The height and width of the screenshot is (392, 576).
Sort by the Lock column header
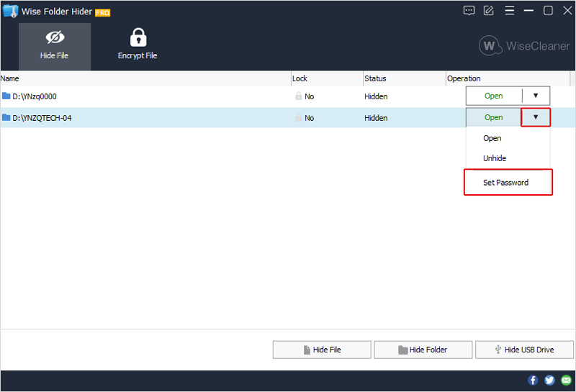click(327, 78)
